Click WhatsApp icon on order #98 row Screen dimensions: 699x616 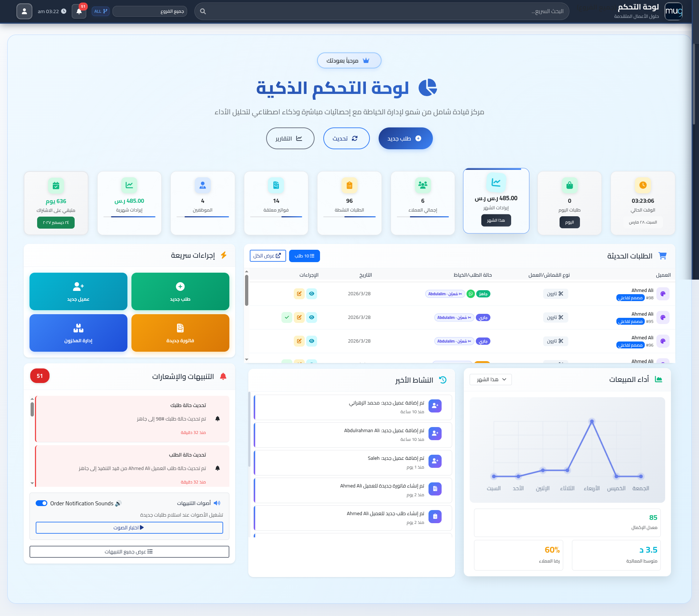coord(471,294)
